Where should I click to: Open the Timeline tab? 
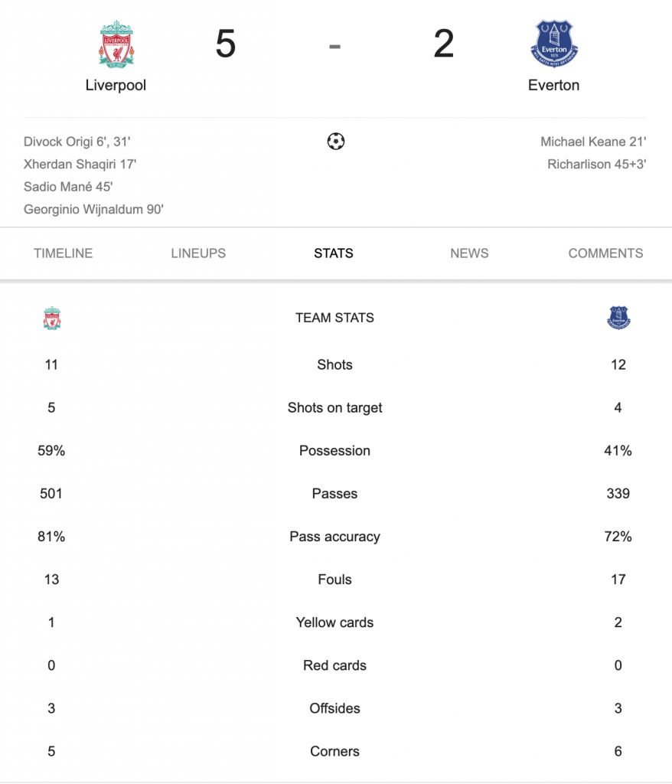click(63, 253)
